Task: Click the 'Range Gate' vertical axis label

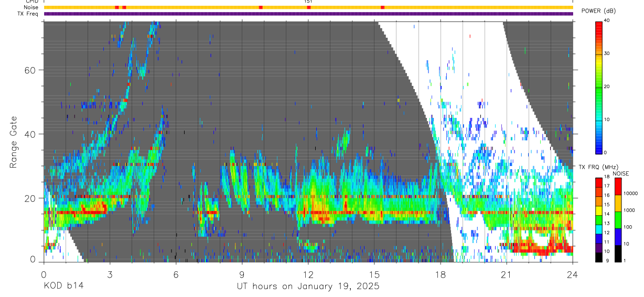Action: pos(13,142)
